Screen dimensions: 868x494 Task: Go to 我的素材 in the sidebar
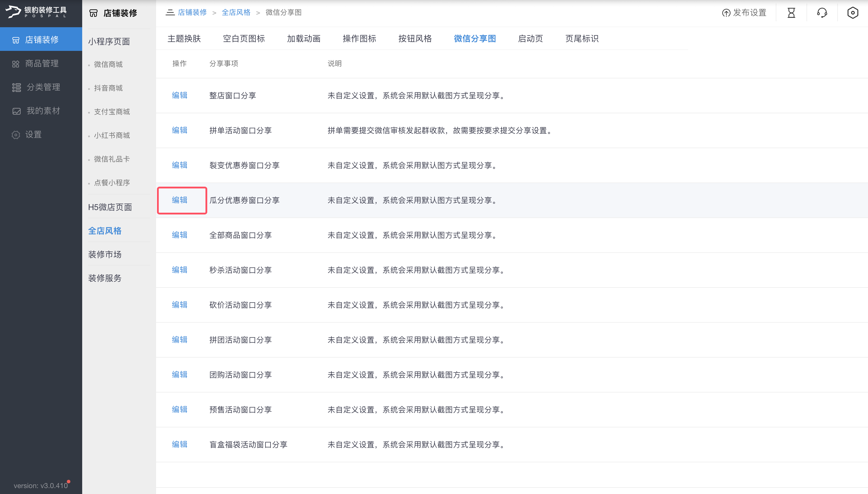(43, 111)
